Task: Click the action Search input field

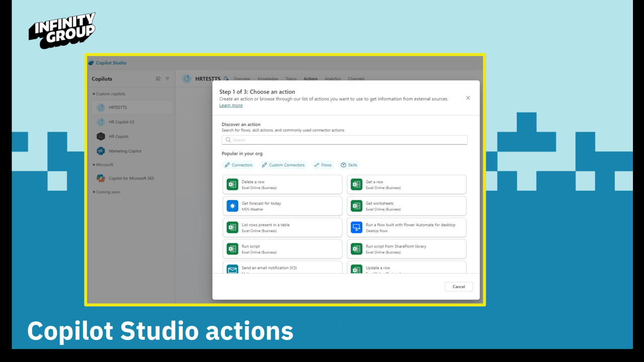Action: (x=345, y=140)
